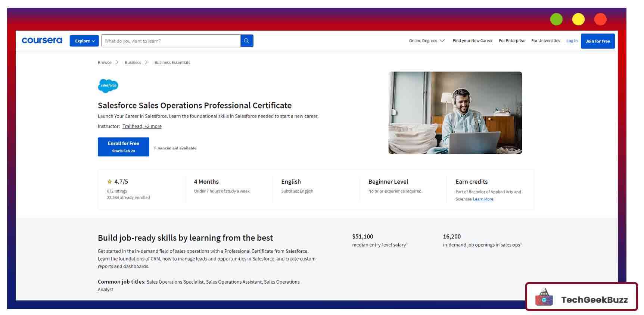The width and height of the screenshot is (644, 315).
Task: Open Find your New Career menu item
Action: [472, 41]
